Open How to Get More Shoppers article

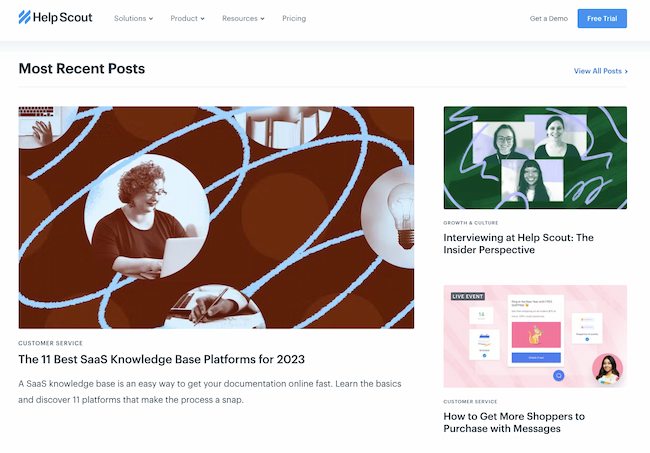[514, 422]
